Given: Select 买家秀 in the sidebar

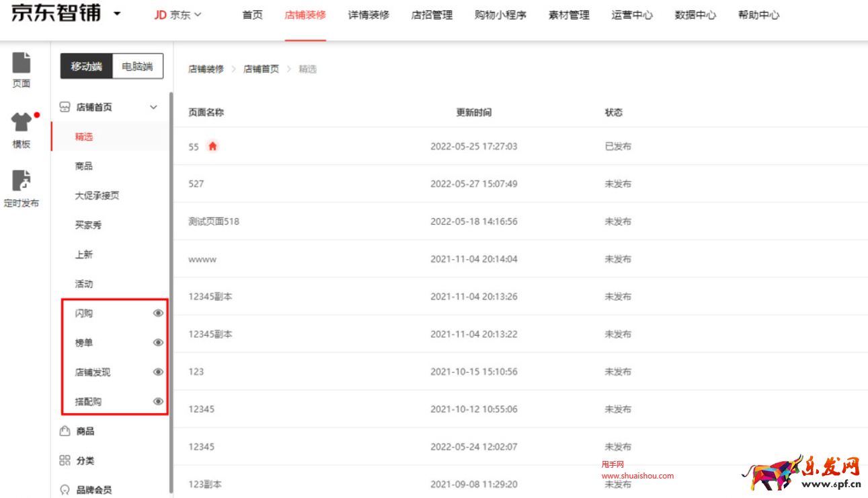Looking at the screenshot, I should click(x=88, y=225).
